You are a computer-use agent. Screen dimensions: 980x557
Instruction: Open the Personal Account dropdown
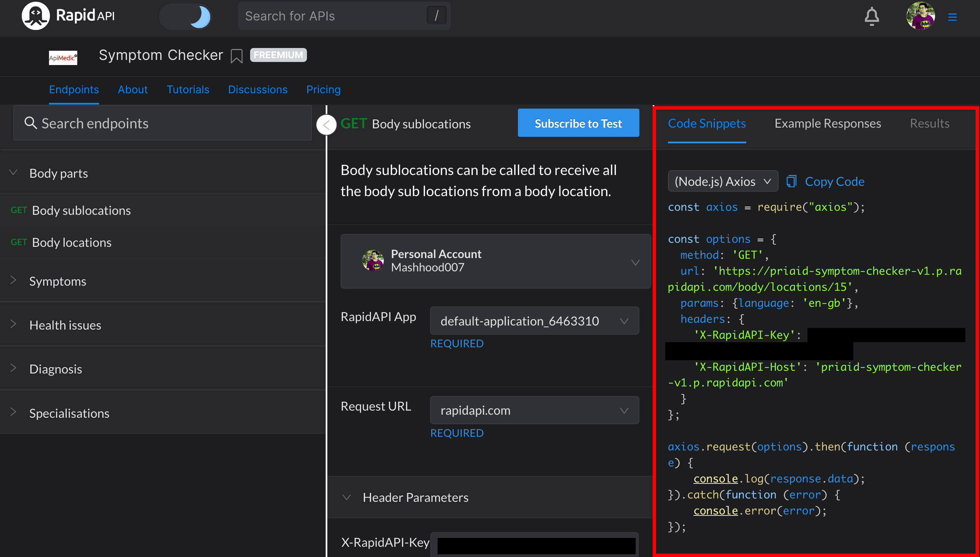(x=495, y=261)
